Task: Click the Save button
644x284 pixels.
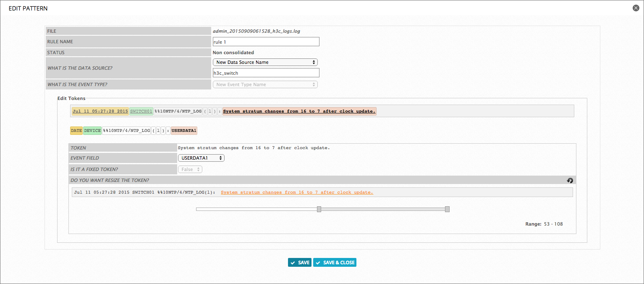Action: [300, 263]
